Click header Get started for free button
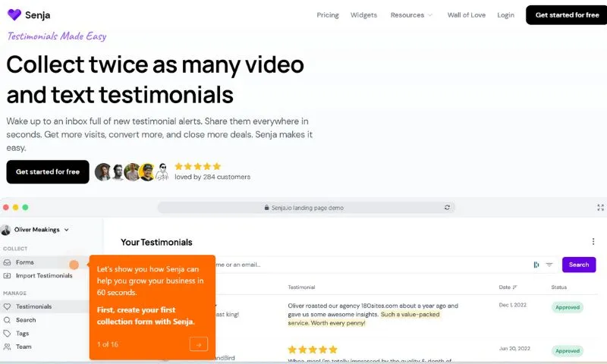 point(567,15)
